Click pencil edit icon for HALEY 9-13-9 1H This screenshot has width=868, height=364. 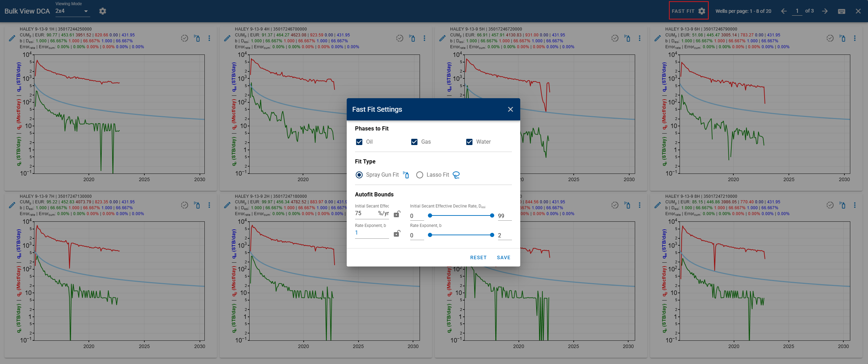point(12,38)
